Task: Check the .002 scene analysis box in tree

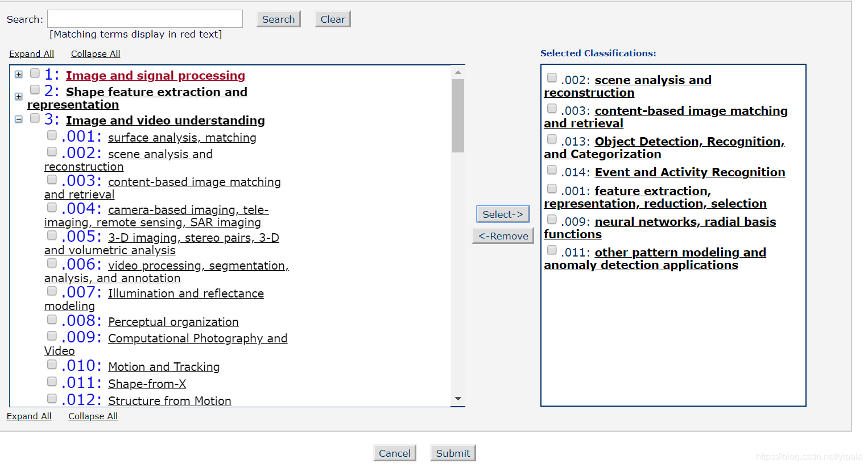Action: 52,151
